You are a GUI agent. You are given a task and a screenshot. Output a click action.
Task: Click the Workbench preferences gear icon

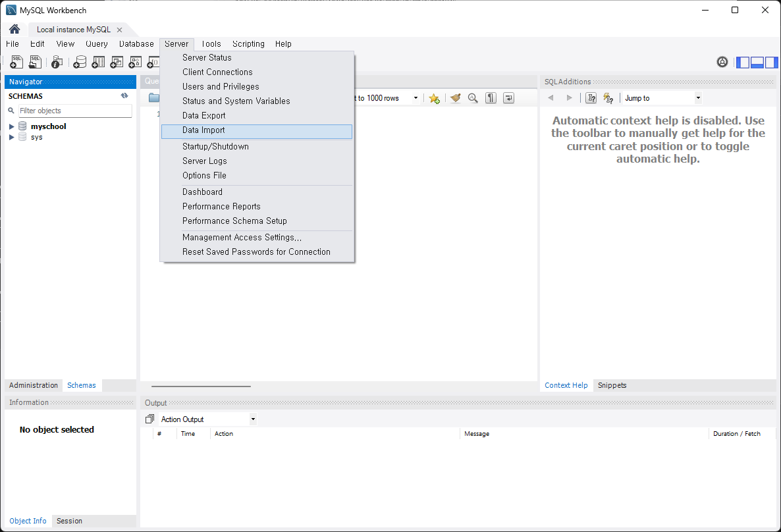pyautogui.click(x=722, y=62)
